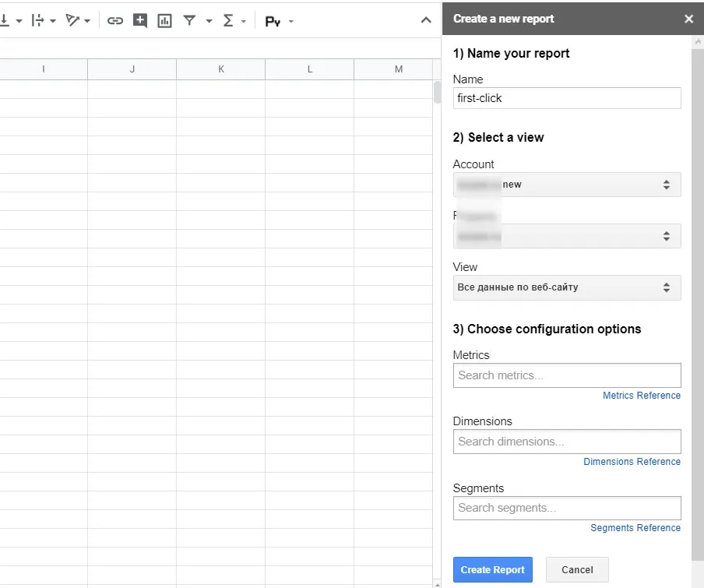This screenshot has height=588, width=704.
Task: Click the Search segments field
Action: (567, 508)
